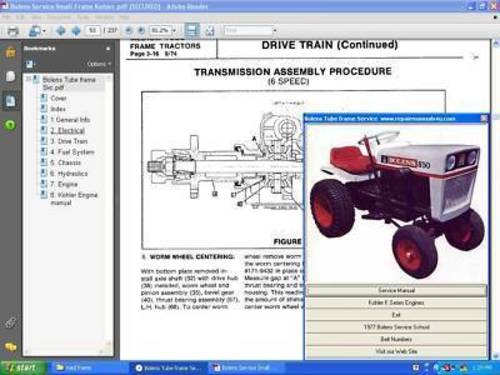Image resolution: width=500 pixels, height=375 pixels.
Task: Go to the next page with the down arrow
Action: 76,31
